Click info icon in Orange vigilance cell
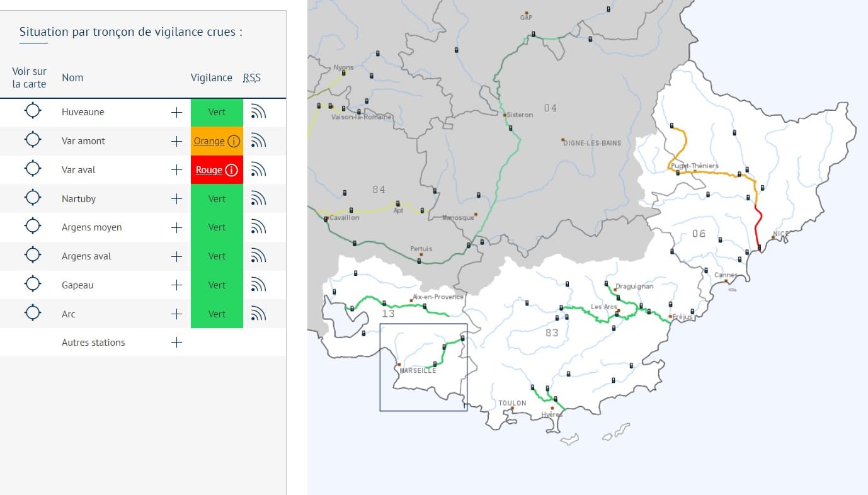 click(234, 141)
